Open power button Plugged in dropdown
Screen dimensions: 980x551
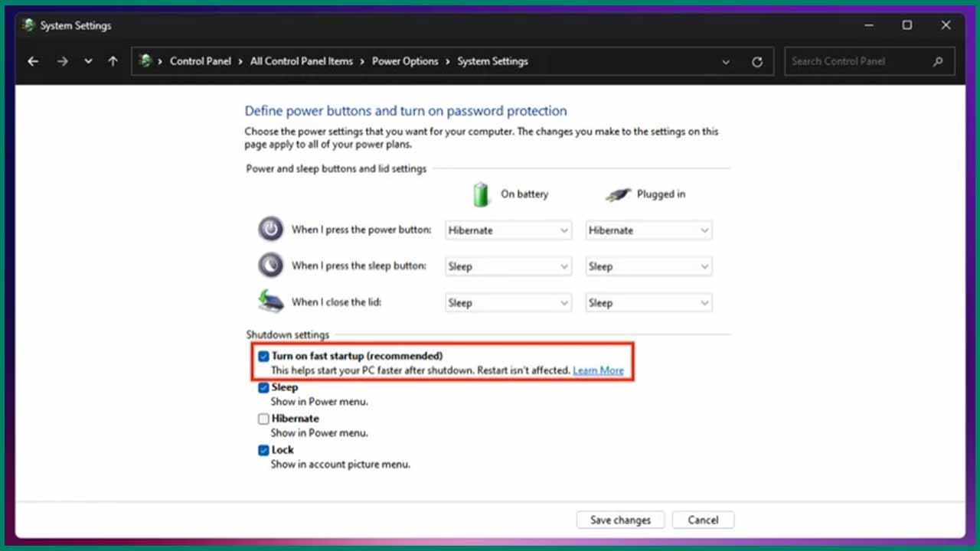click(x=648, y=230)
